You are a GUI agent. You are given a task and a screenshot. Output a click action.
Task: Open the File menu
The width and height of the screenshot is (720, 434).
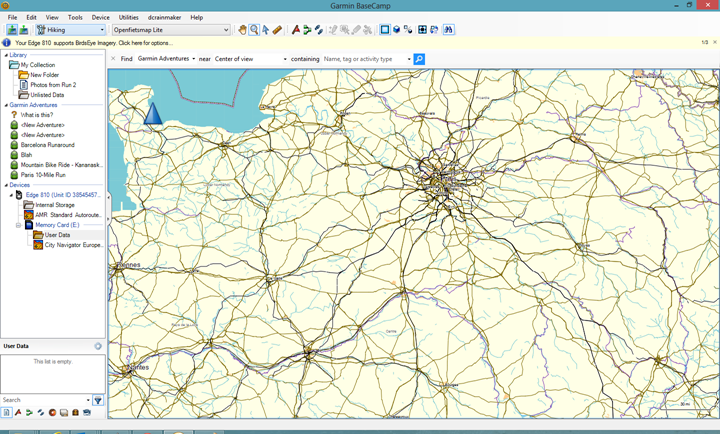point(12,17)
